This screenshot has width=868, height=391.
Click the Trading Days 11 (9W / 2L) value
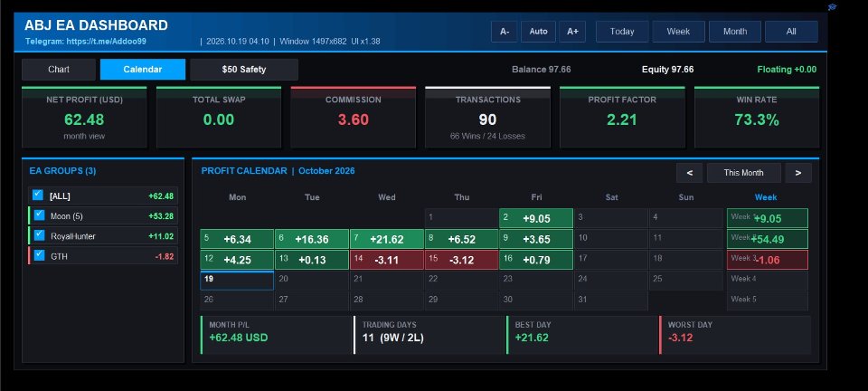pos(393,338)
